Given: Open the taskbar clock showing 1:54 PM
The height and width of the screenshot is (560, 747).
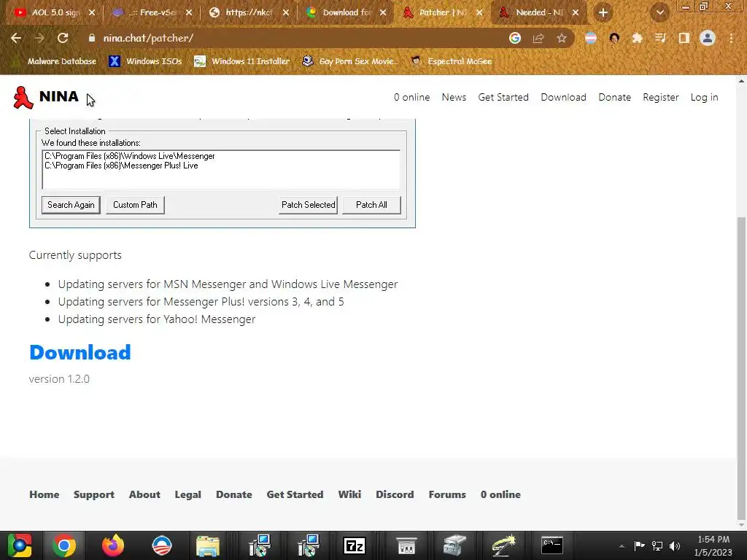Looking at the screenshot, I should [713, 545].
